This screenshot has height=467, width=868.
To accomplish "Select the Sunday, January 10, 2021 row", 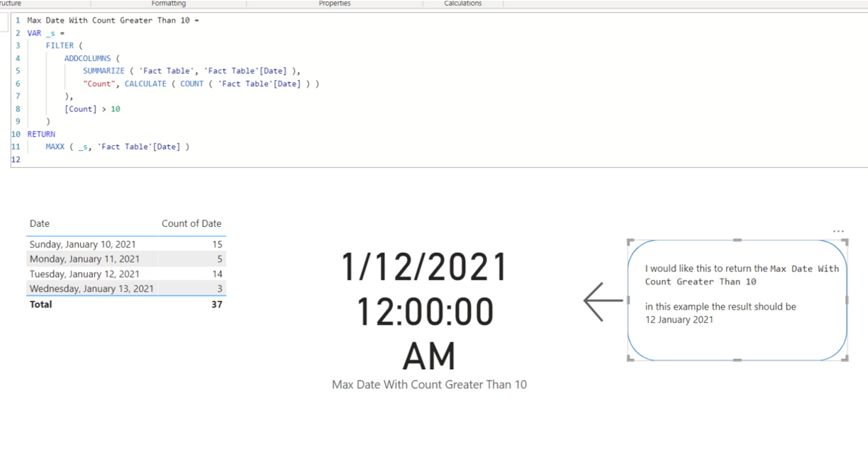I will point(126,244).
